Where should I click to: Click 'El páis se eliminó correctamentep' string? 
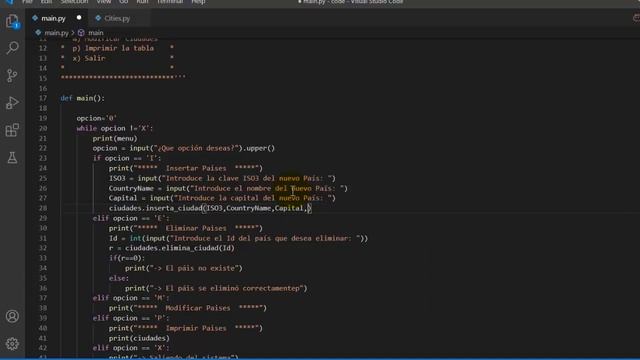(x=228, y=288)
